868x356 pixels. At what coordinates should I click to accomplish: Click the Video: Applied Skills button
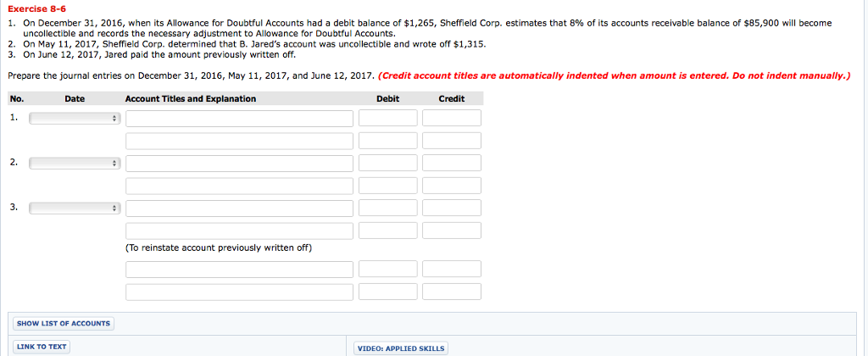click(400, 348)
